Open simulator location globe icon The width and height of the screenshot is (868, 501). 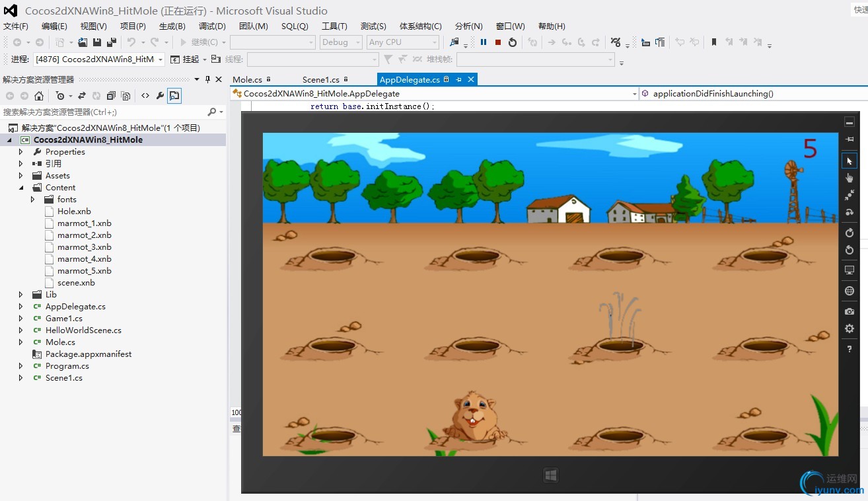coord(850,291)
